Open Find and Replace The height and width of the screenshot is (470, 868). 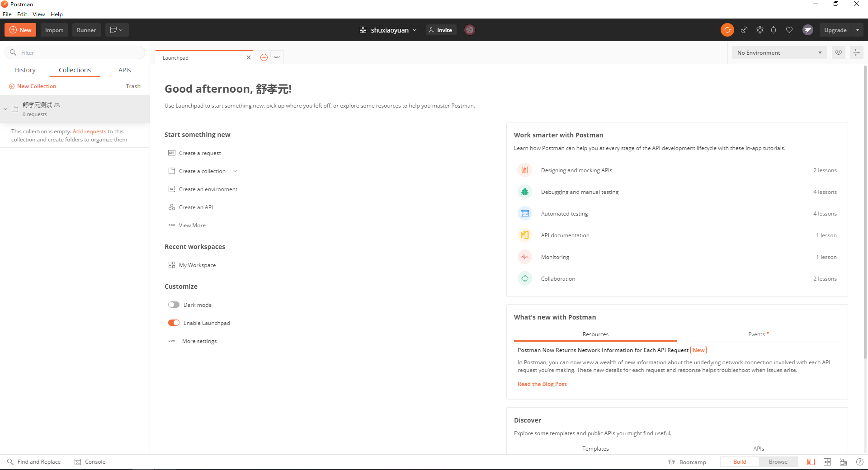34,462
